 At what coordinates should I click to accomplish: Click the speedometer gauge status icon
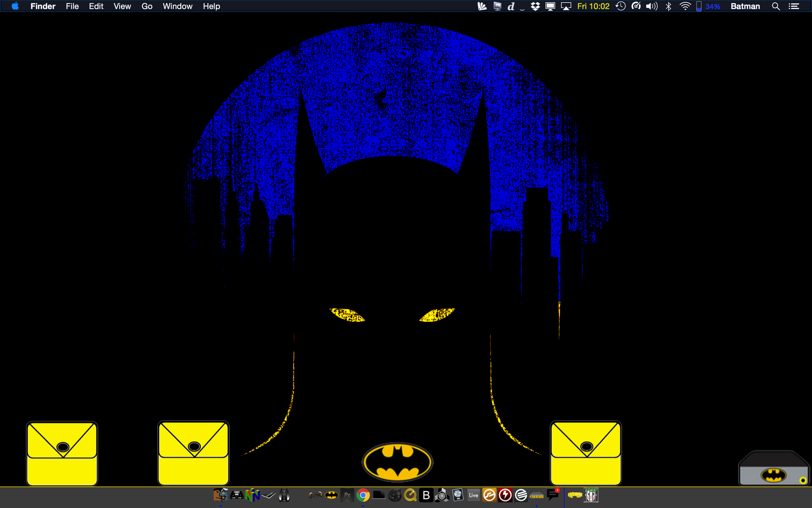click(636, 6)
